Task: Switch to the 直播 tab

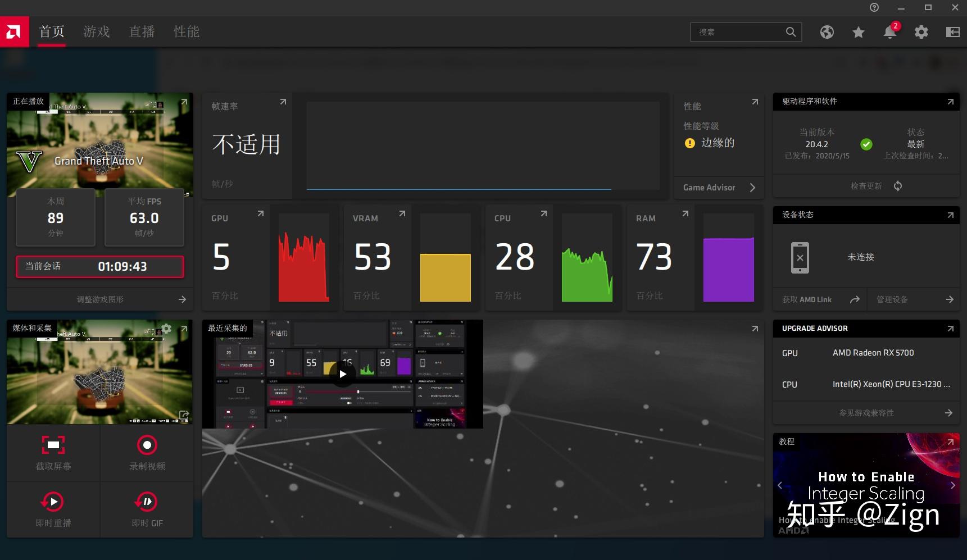Action: click(142, 32)
